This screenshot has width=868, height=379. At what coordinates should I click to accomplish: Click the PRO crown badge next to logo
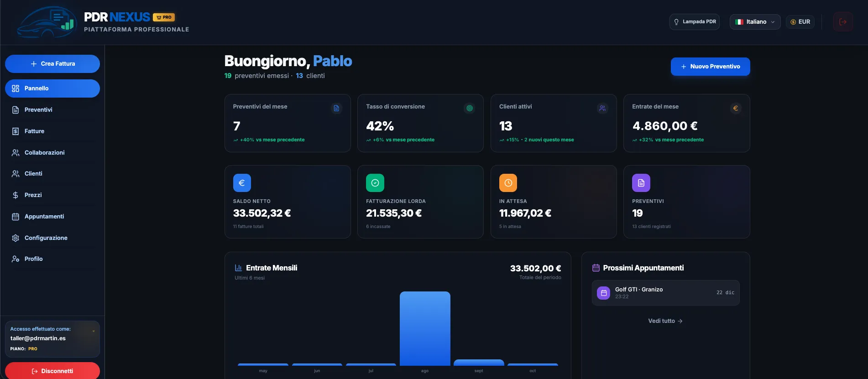[164, 17]
